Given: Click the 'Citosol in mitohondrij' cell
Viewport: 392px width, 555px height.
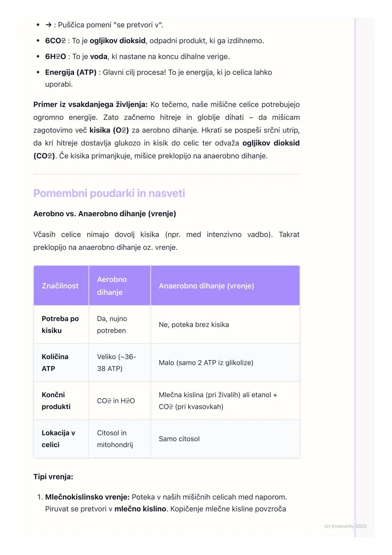Looking at the screenshot, I should point(115,439).
